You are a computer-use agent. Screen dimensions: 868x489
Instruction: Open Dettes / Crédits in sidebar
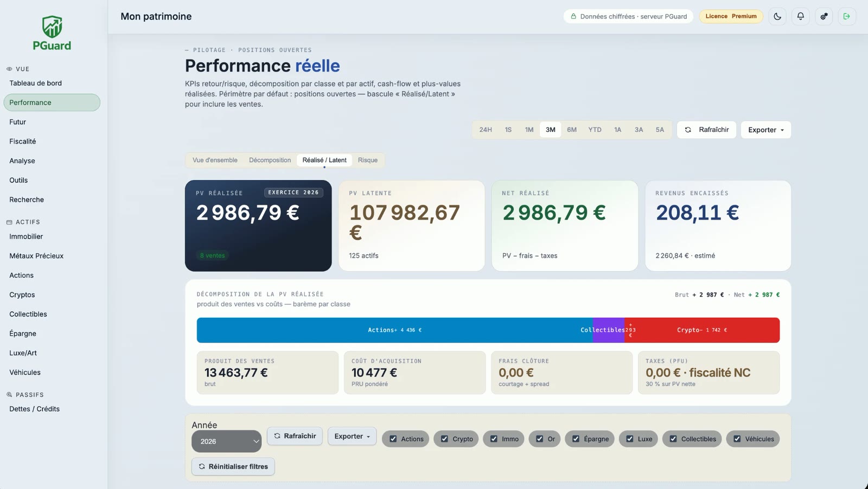52,409
